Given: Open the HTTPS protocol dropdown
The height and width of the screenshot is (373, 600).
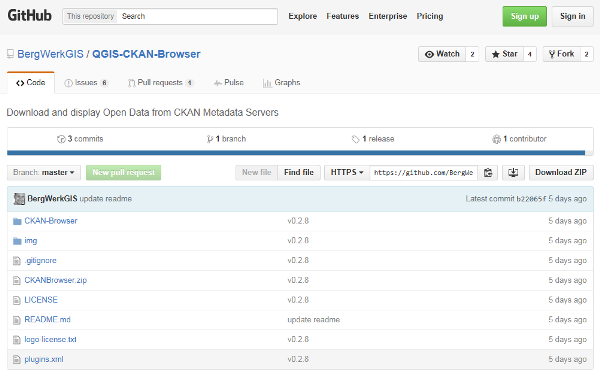Looking at the screenshot, I should click(347, 173).
